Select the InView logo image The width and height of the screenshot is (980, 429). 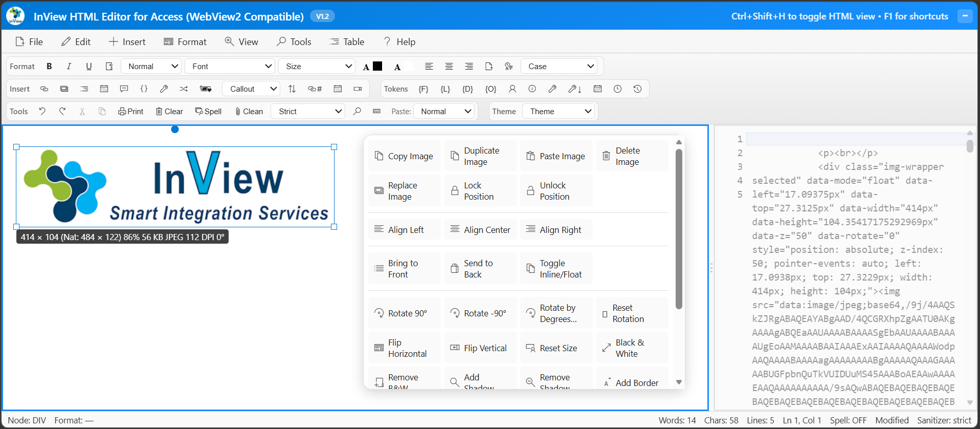pyautogui.click(x=175, y=186)
